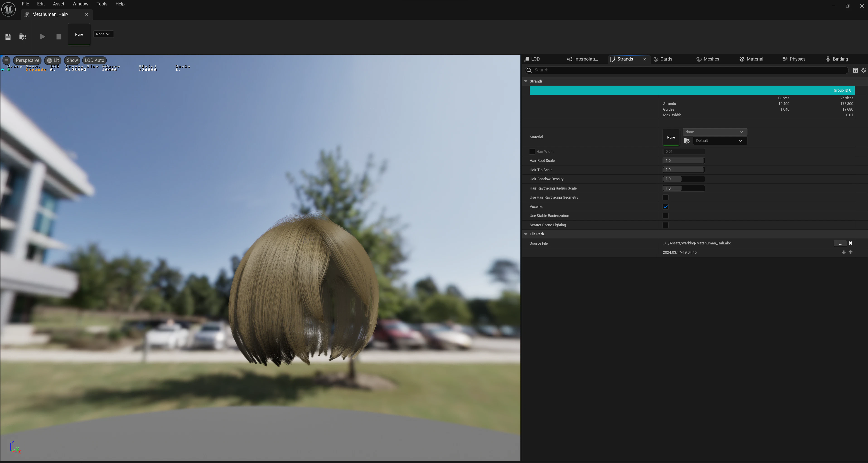Image resolution: width=868 pixels, height=463 pixels.
Task: Open the Perspective view mode dropdown
Action: point(27,60)
